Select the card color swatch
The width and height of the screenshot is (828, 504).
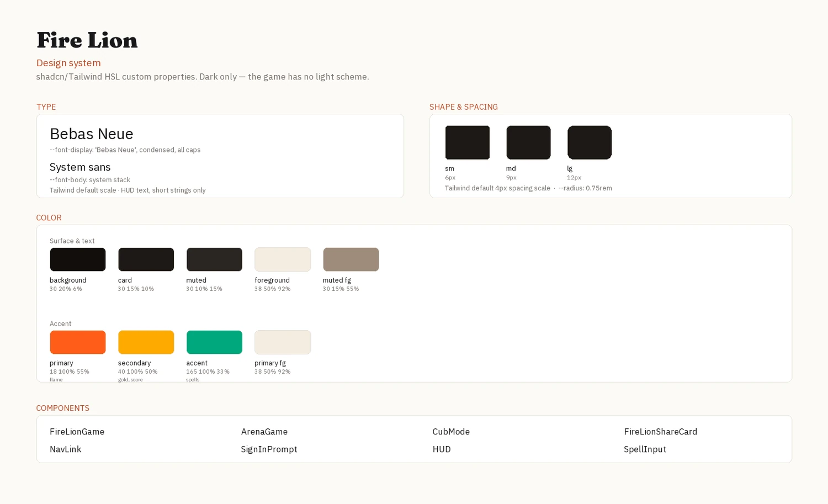click(146, 259)
